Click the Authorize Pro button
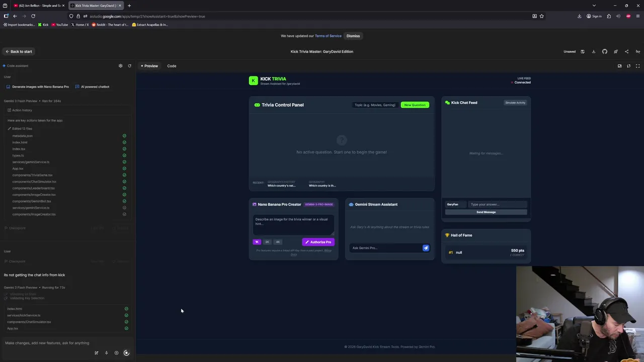Image resolution: width=644 pixels, height=362 pixels. (x=318, y=242)
